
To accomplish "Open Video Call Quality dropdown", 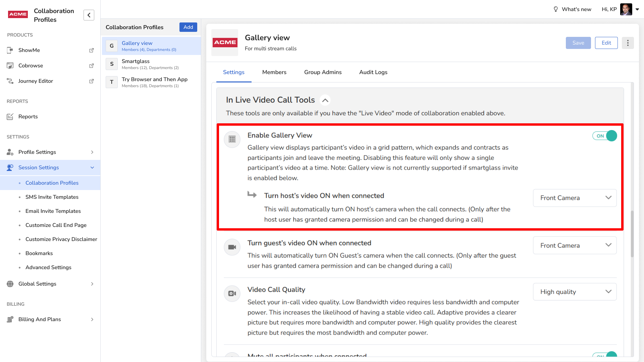I will (575, 292).
